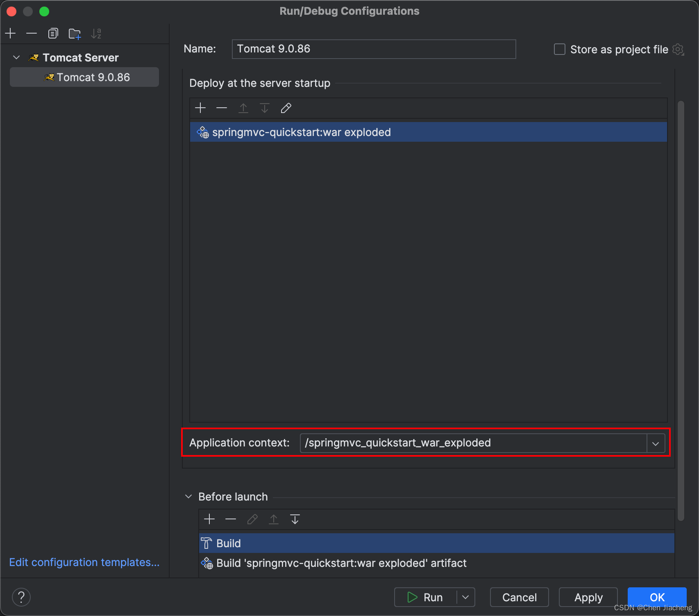Open Run button dropdown arrow
The height and width of the screenshot is (616, 699).
click(465, 597)
